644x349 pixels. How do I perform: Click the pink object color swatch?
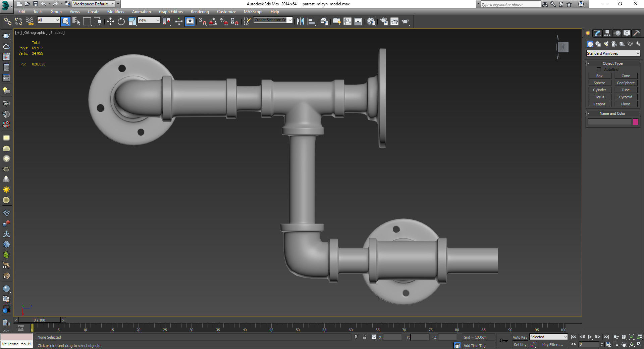[x=636, y=122]
